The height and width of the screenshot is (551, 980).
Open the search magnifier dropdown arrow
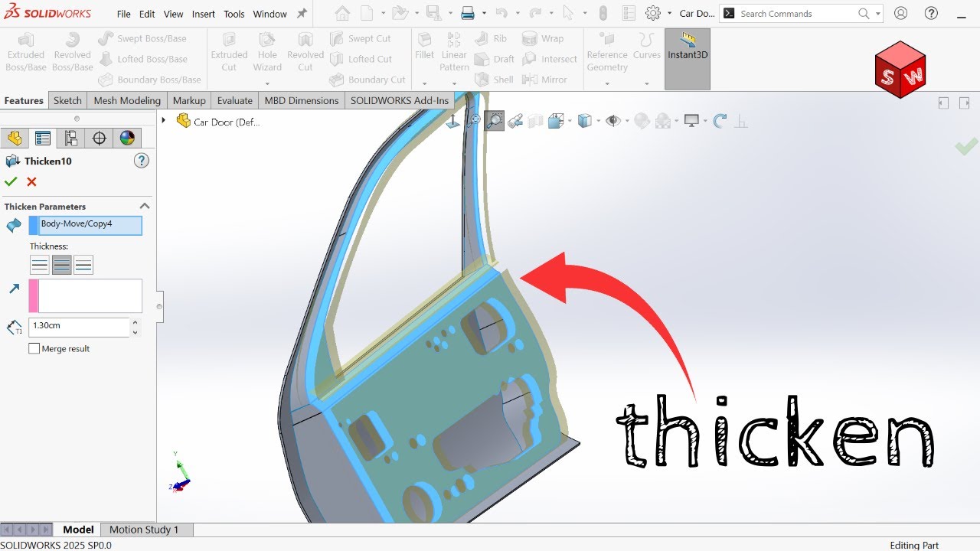pos(877,14)
